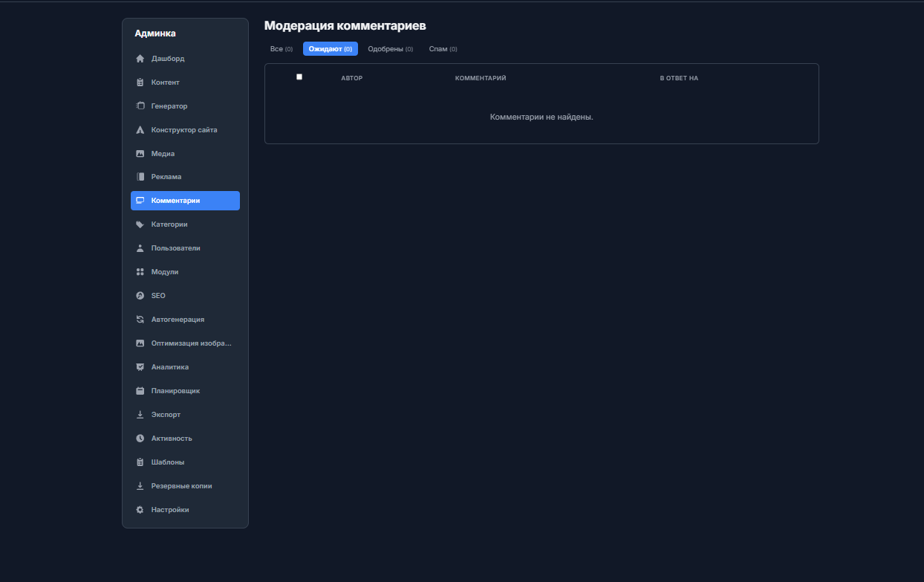Click the Аналитика chart icon

[x=140, y=367]
